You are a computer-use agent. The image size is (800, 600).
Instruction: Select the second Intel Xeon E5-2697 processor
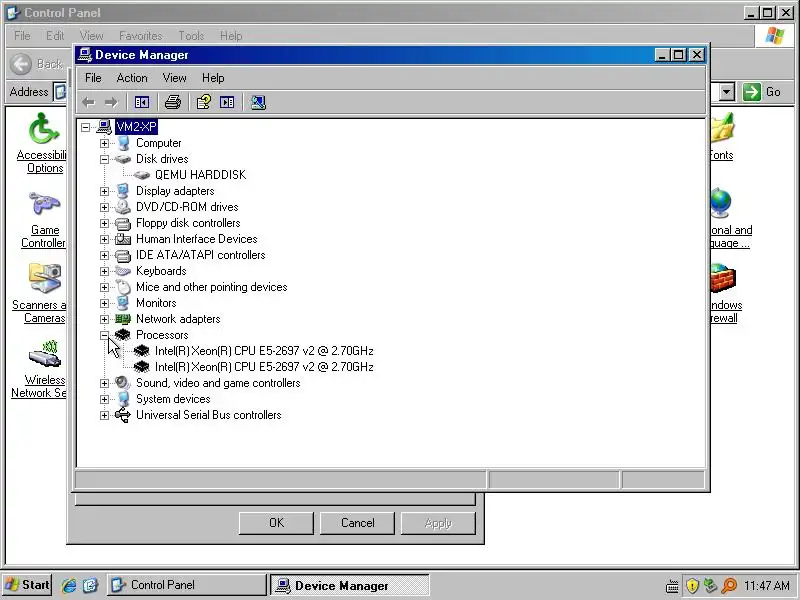[x=264, y=367]
